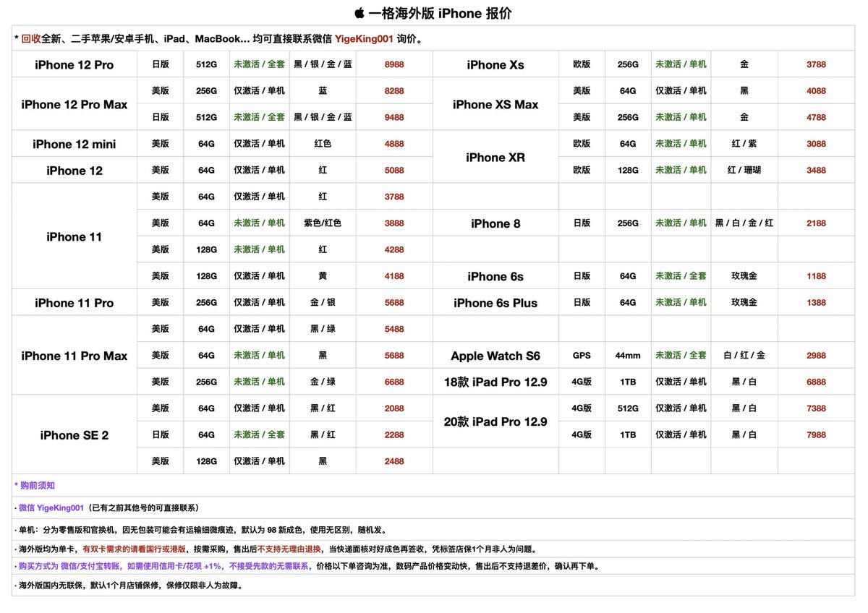
Task: Select the "红 / 紫" color cell
Action: coord(744,144)
